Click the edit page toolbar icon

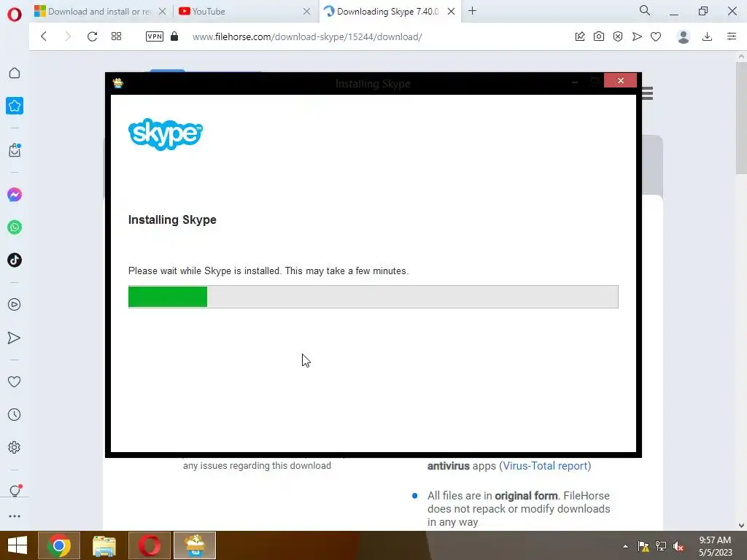pos(580,36)
